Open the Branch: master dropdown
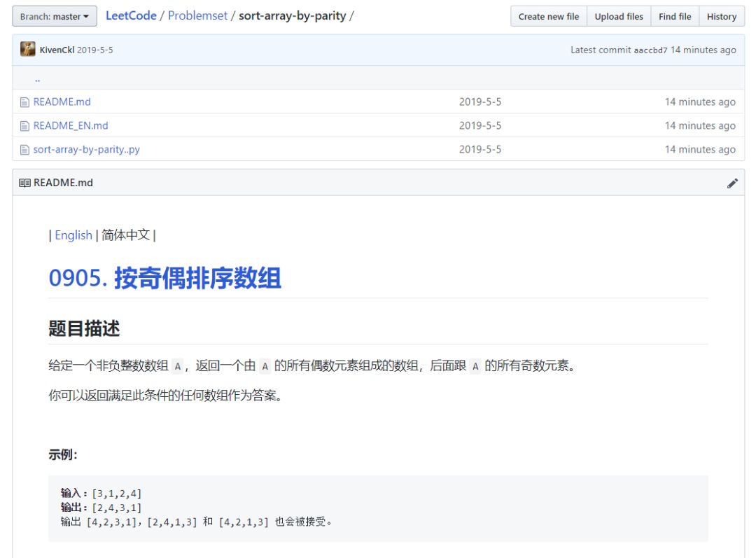Image resolution: width=756 pixels, height=558 pixels. [55, 16]
